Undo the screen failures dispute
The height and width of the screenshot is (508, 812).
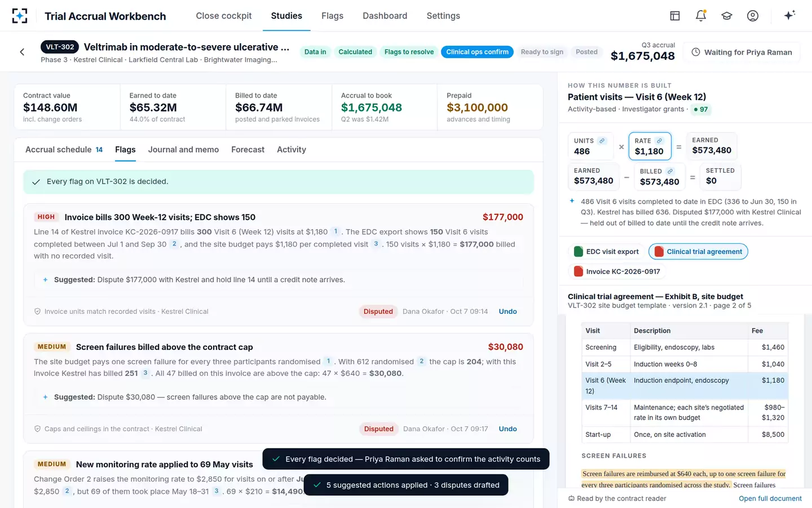507,428
